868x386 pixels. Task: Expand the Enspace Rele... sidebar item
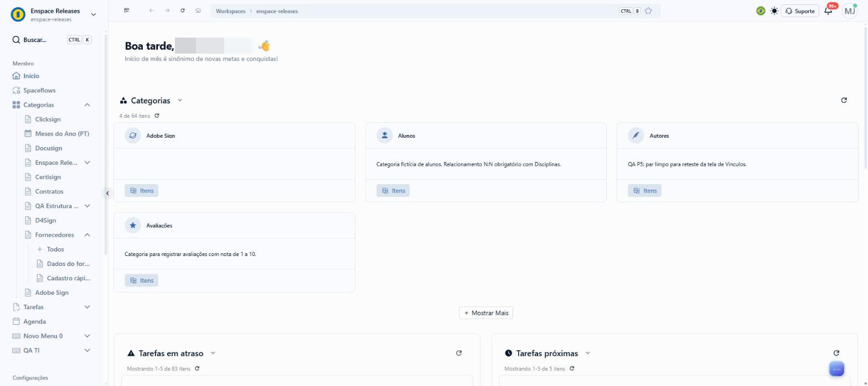coord(87,163)
